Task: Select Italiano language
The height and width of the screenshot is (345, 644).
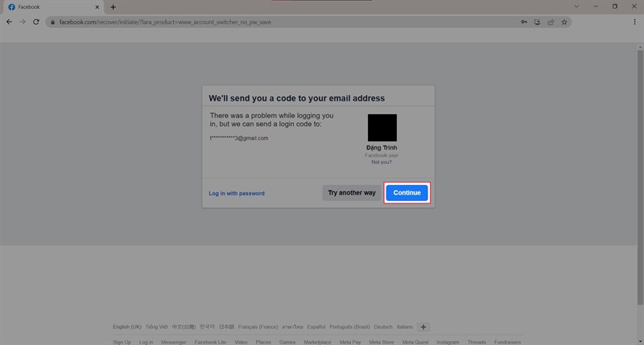Action: click(x=405, y=327)
